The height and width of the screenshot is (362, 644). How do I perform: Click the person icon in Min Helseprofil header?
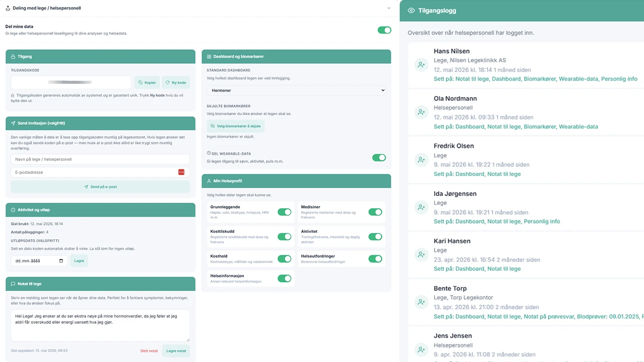tap(209, 181)
